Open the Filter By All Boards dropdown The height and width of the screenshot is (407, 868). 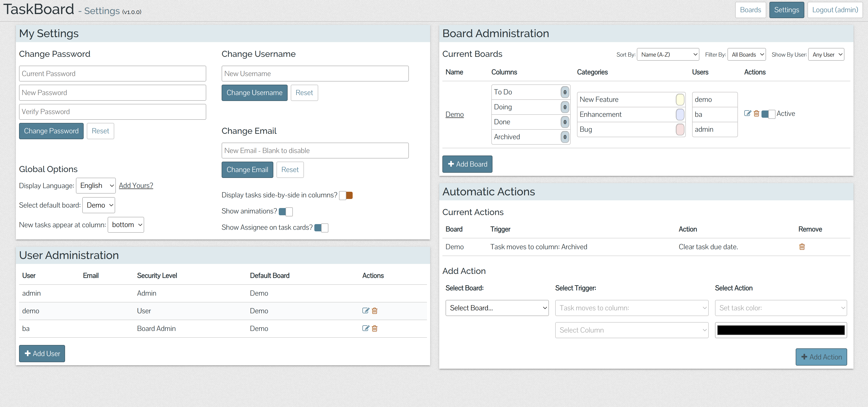746,54
